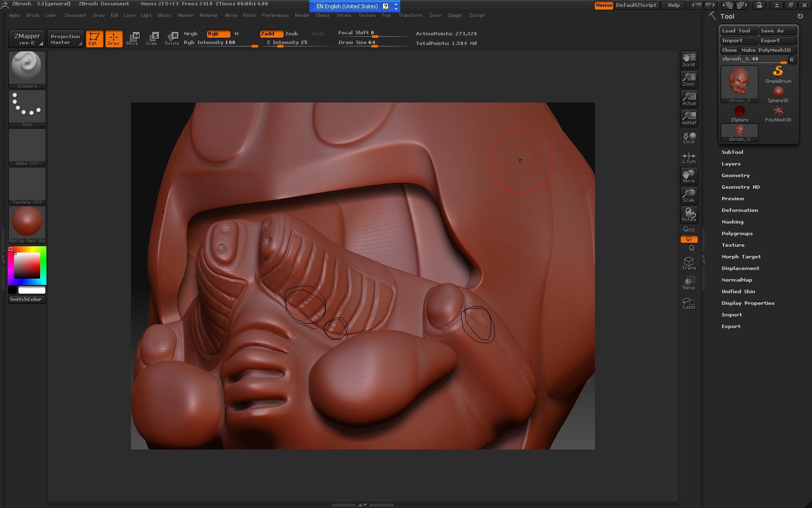
Task: Activate the Scale tool in top toolbar
Action: [x=152, y=38]
